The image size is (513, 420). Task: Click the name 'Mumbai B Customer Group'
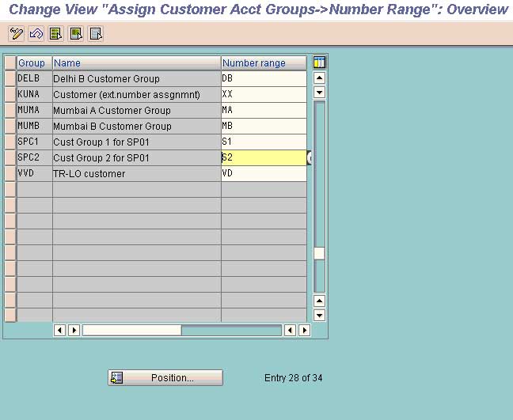tap(112, 127)
